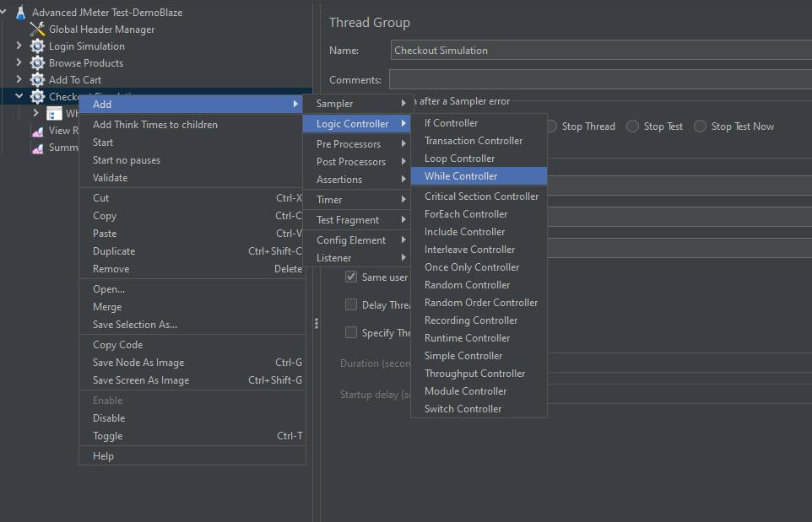Click the Add To Cart gear icon
The width and height of the screenshot is (812, 522).
[37, 79]
